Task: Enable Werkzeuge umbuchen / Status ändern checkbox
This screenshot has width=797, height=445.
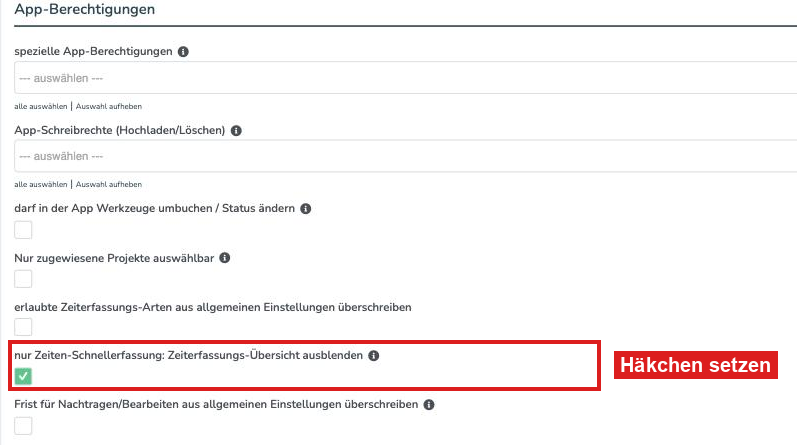Action: click(23, 230)
